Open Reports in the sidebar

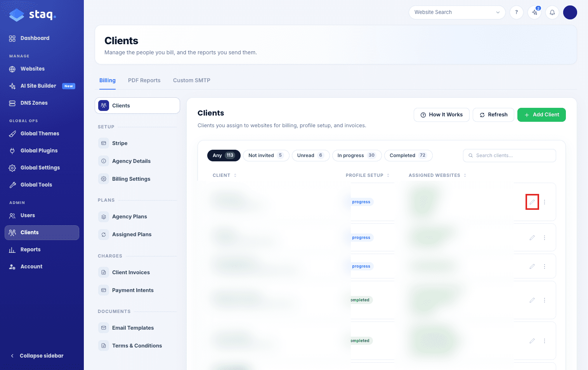point(30,249)
